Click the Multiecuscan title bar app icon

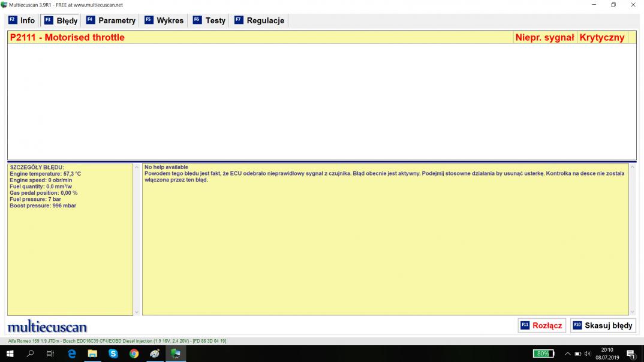tap(4, 5)
